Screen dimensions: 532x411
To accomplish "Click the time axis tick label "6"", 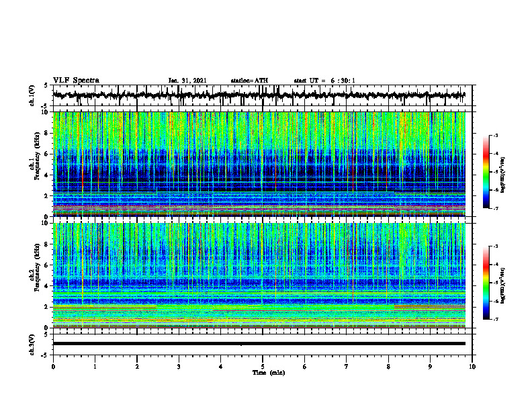I will (305, 367).
